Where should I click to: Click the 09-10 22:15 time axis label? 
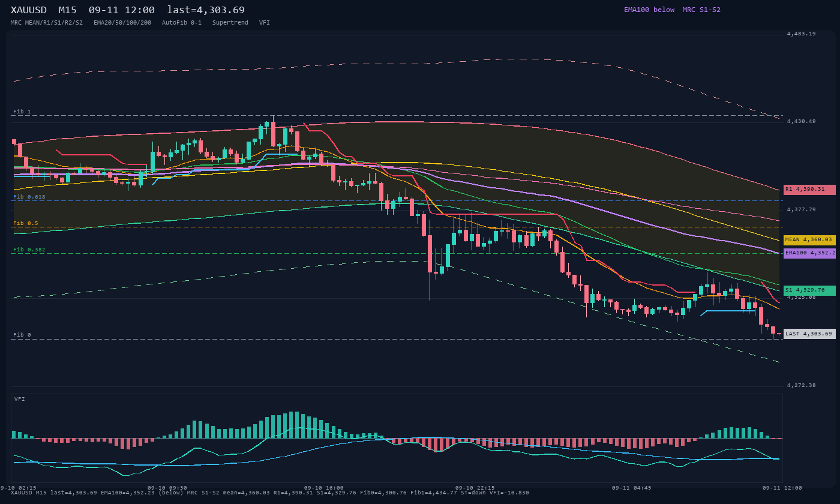click(x=475, y=488)
